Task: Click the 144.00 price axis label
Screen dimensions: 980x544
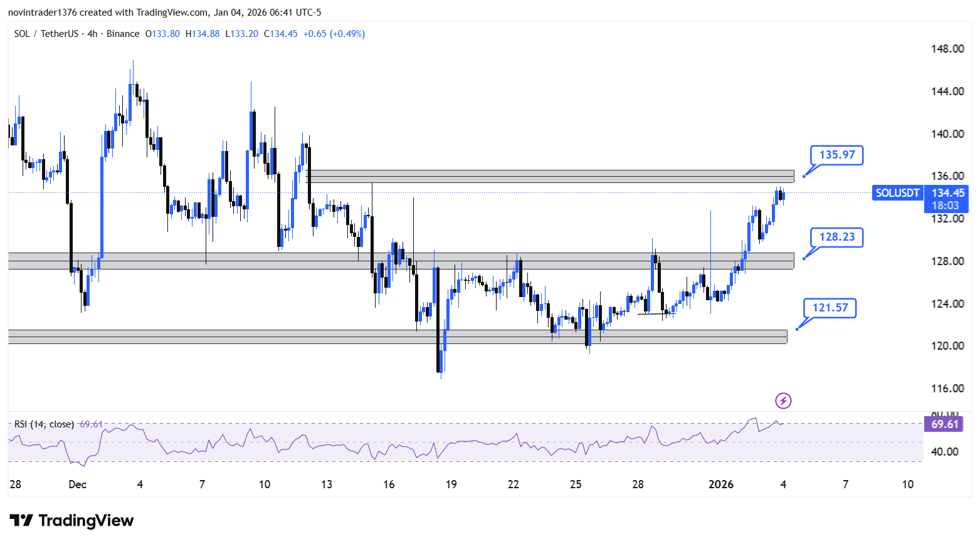Action: point(947,92)
